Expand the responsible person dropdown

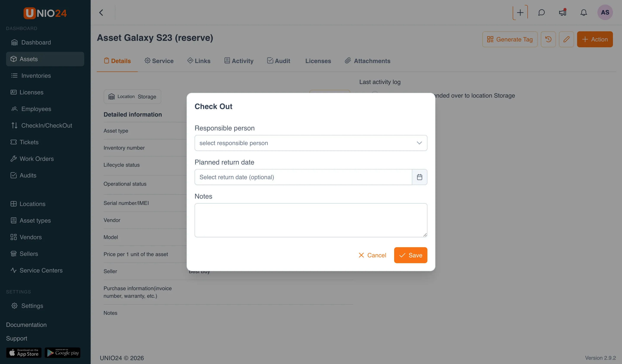311,143
